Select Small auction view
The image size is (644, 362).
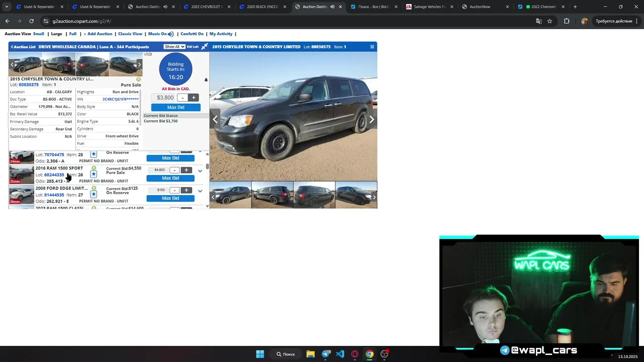pyautogui.click(x=39, y=34)
